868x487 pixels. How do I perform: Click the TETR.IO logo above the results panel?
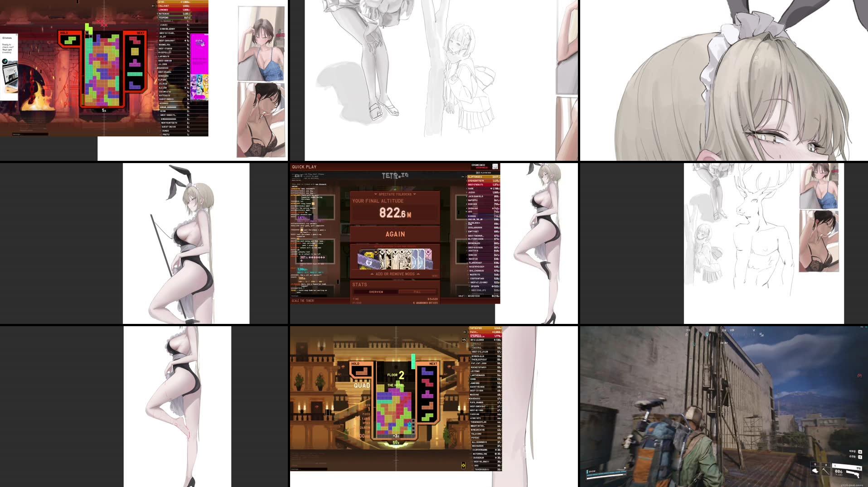pos(396,175)
